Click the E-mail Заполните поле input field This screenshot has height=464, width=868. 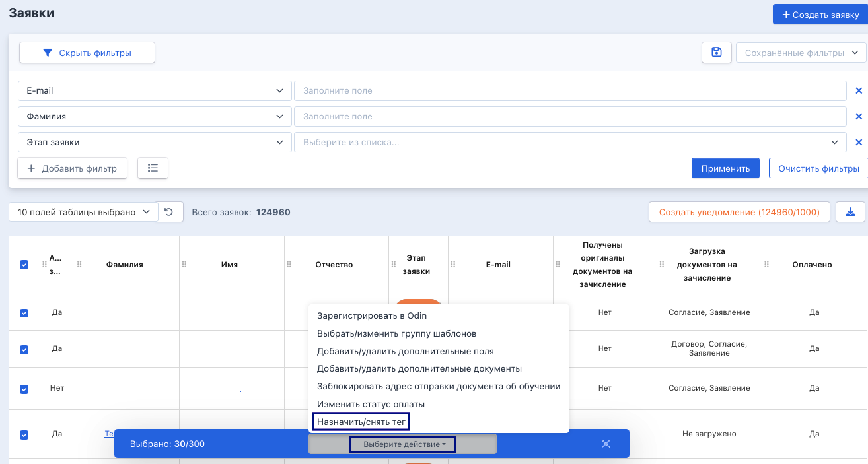[570, 91]
